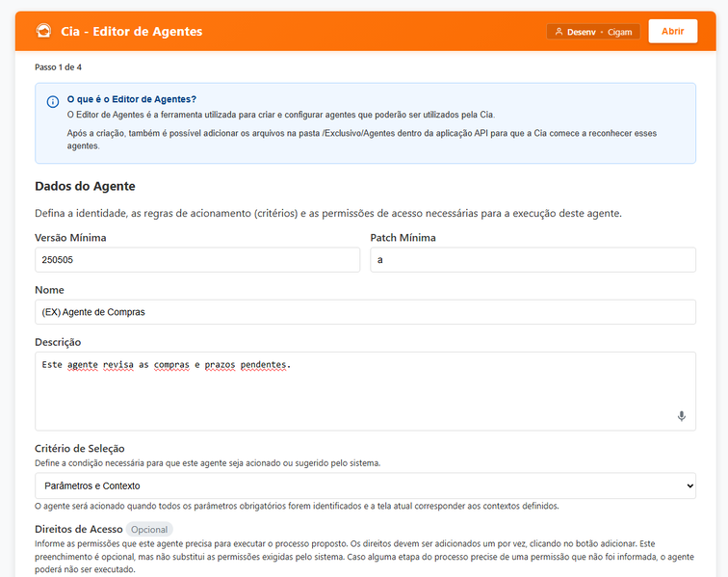Click the Nome input field

[x=365, y=312]
